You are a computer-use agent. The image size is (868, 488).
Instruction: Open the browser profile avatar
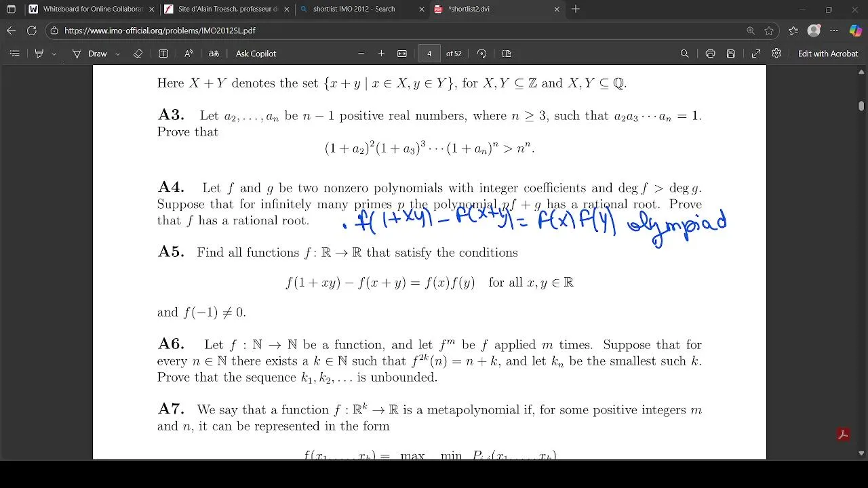click(814, 30)
